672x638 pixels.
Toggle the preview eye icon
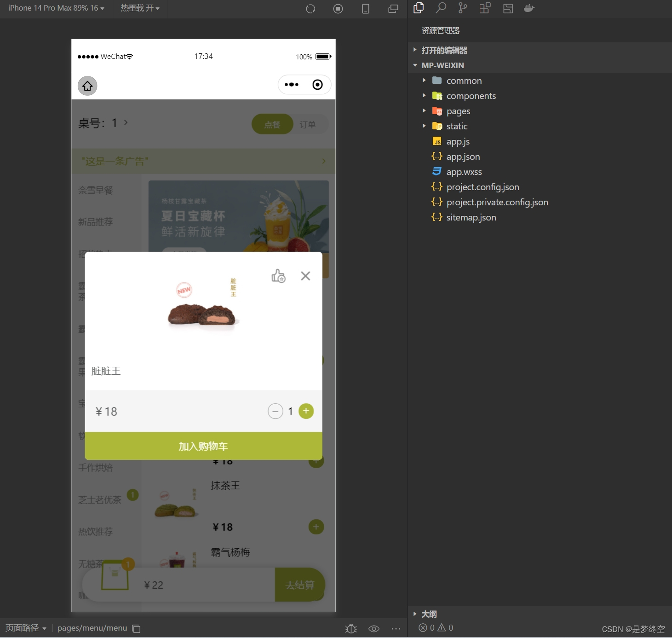[x=374, y=628]
